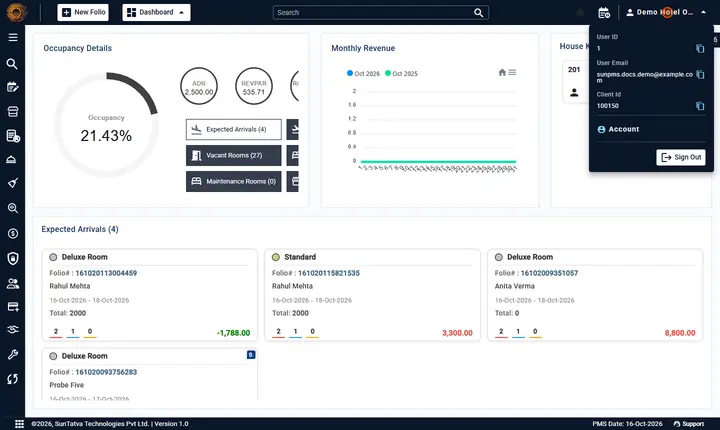Select room 201 housekeeping card
Screen dimensions: 720x430
[x=576, y=82]
